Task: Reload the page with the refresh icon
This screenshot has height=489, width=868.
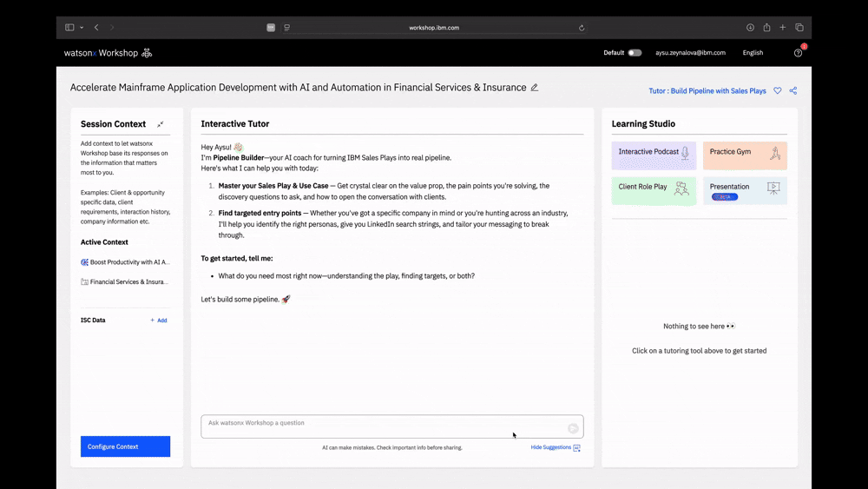Action: coord(582,28)
